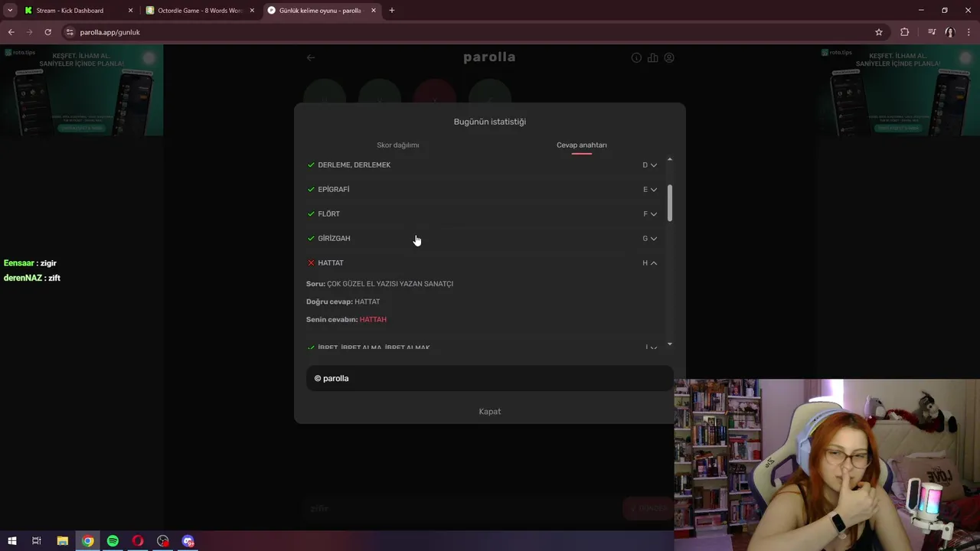Open the media control icon in toolbar
Screen dimensions: 980x551
coord(932,32)
